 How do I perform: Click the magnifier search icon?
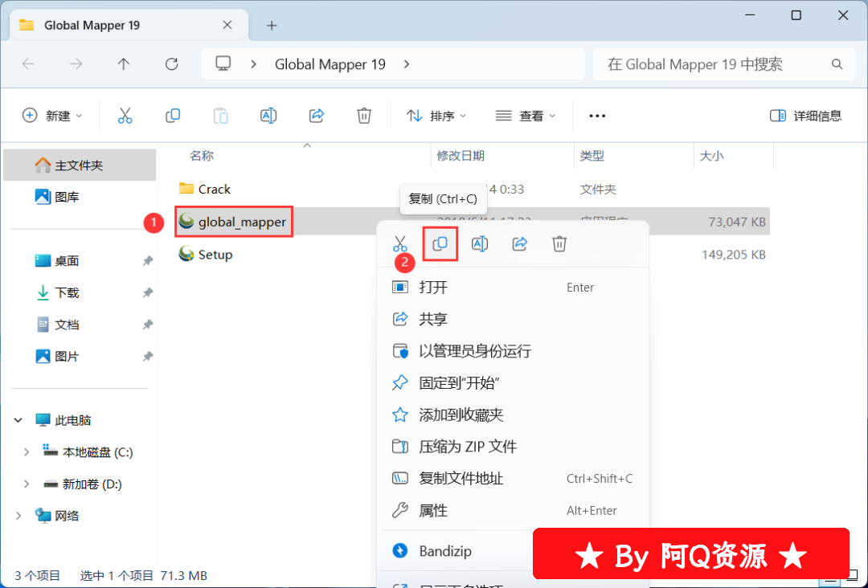[837, 64]
